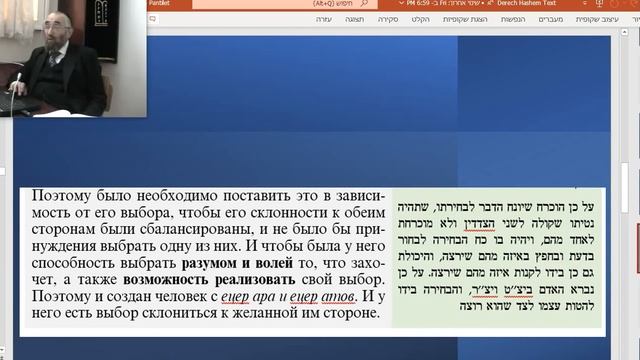This screenshot has width=640, height=360.
Task: Click the vertical scrollbar thumb
Action: 625,187
